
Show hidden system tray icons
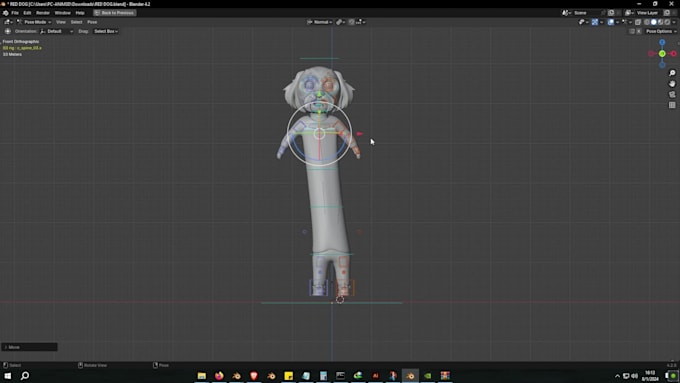[x=618, y=376]
